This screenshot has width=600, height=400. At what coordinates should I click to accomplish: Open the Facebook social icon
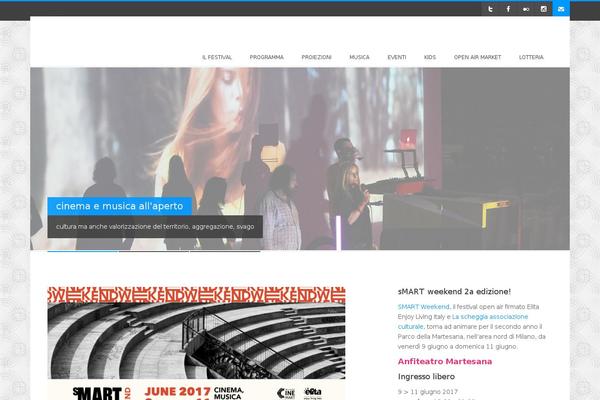[x=508, y=9]
